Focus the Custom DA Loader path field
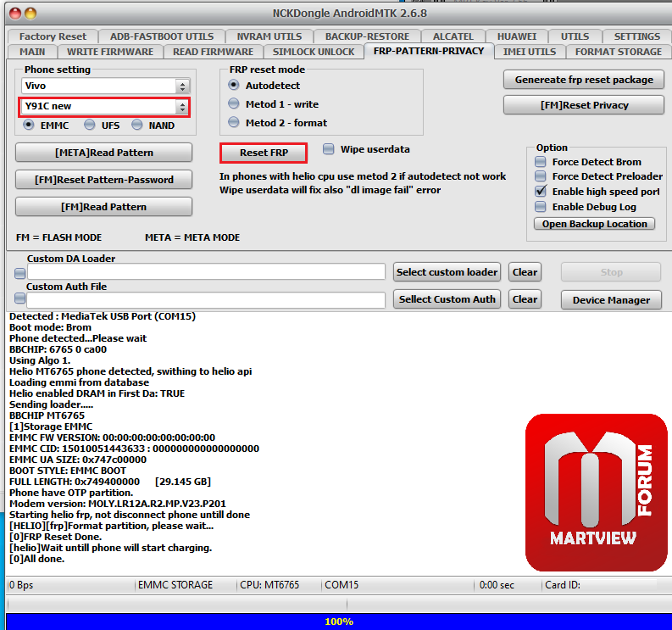 pos(206,272)
